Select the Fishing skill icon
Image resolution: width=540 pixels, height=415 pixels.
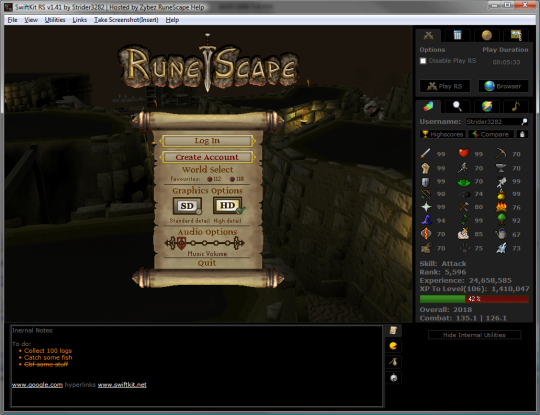501,181
